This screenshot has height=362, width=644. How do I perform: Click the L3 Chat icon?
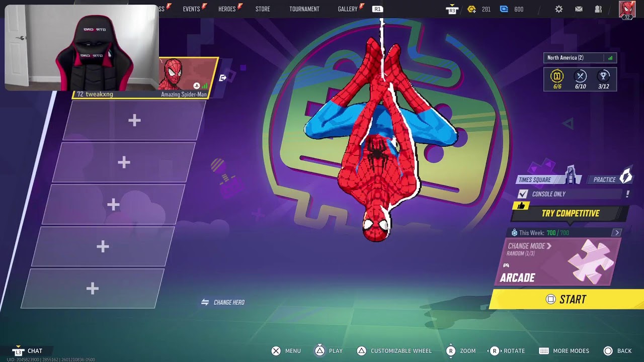click(x=18, y=351)
